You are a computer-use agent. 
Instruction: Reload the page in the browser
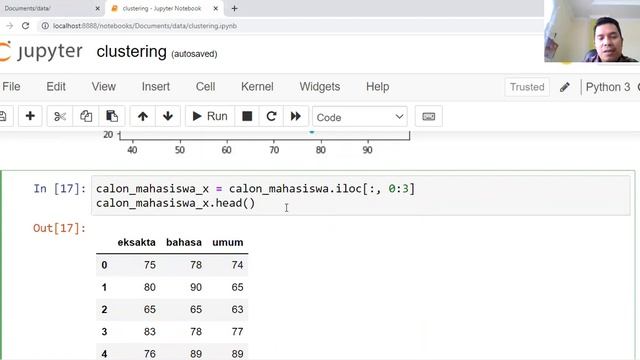(25, 26)
